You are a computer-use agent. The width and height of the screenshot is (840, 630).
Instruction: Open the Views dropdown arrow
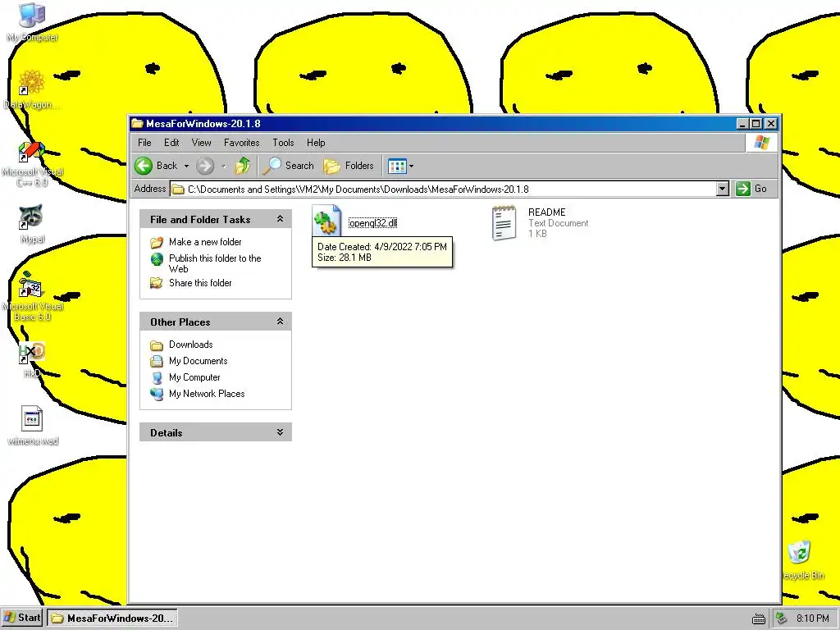click(x=412, y=166)
